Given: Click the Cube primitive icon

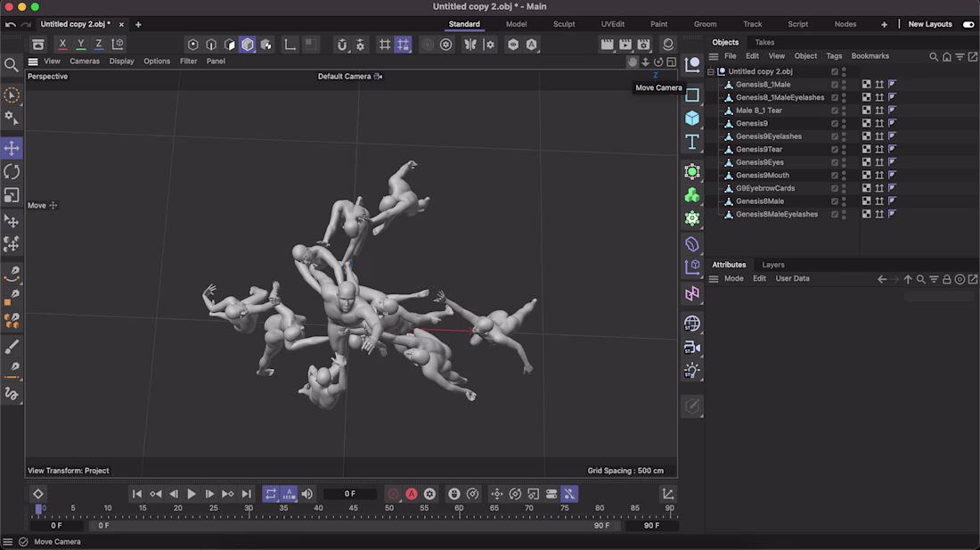Looking at the screenshot, I should click(x=692, y=119).
